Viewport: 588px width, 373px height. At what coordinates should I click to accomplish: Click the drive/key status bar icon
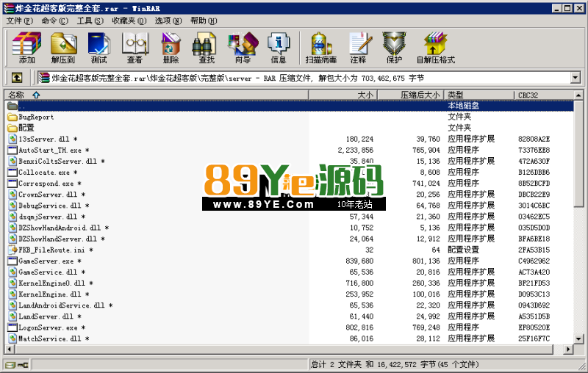17,365
